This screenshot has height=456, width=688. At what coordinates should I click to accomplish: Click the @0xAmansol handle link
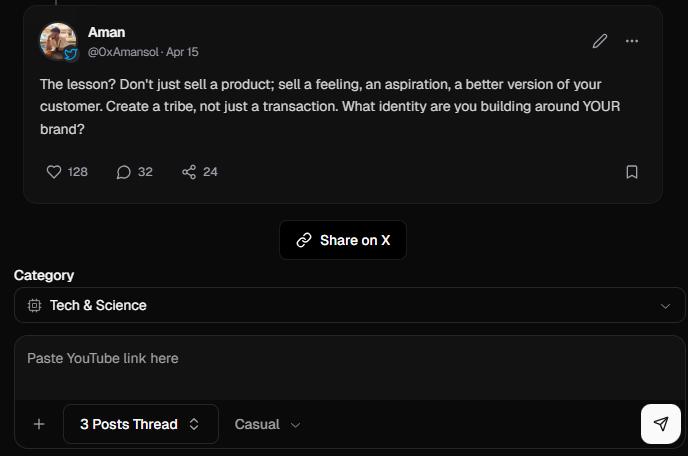pyautogui.click(x=123, y=52)
